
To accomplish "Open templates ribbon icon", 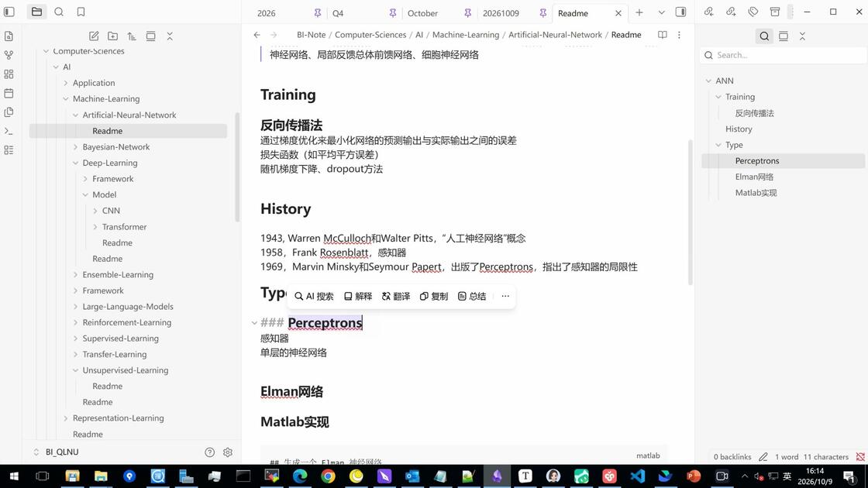I will click(x=9, y=112).
